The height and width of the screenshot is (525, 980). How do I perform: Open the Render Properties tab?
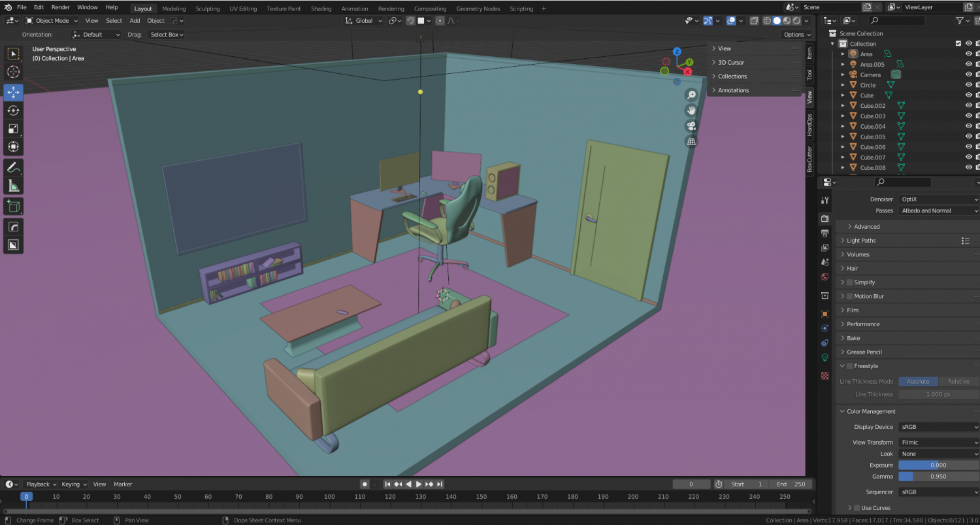[x=825, y=218]
